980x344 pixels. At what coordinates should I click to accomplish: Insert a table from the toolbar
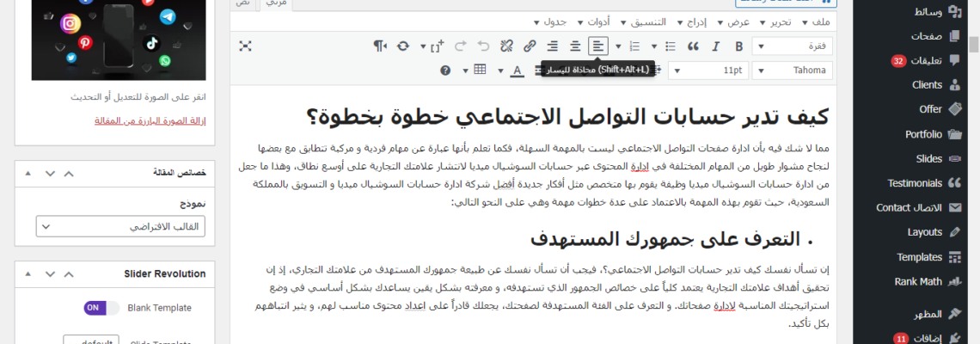click(480, 71)
